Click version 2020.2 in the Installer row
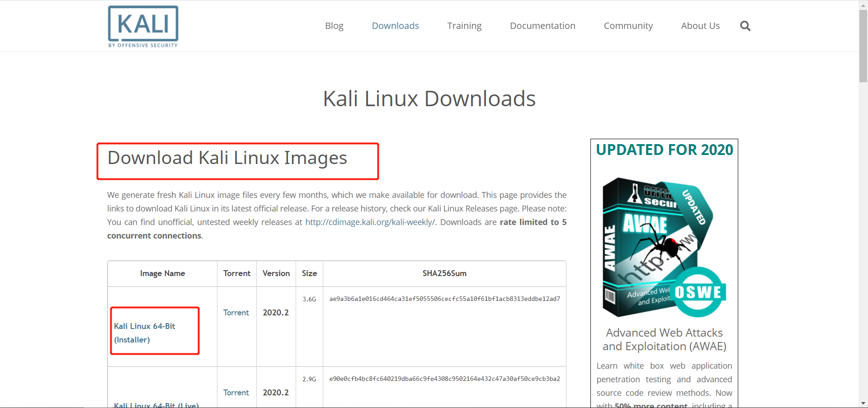Viewport: 868px width, 408px height. coord(276,313)
